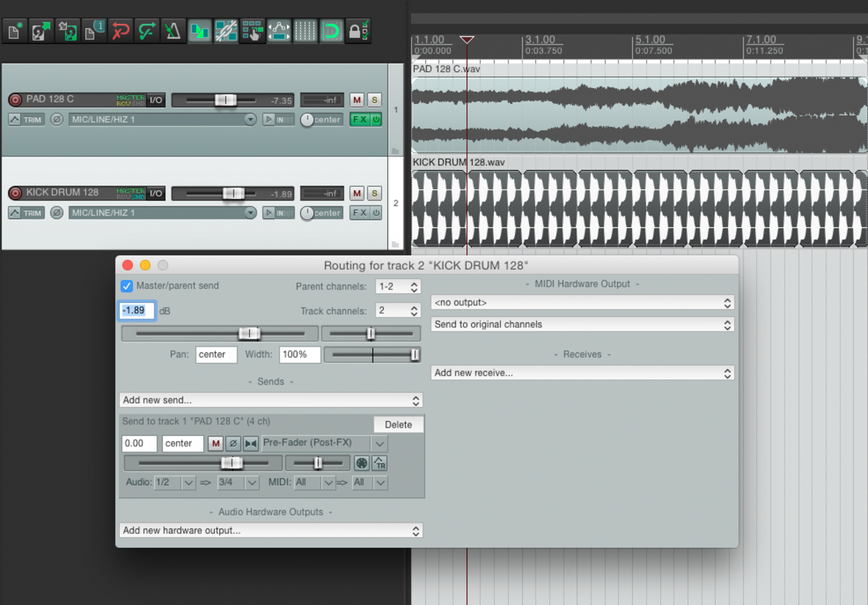Toggle locking toolbar icon
Viewport: 868px width, 605px height.
tap(358, 31)
